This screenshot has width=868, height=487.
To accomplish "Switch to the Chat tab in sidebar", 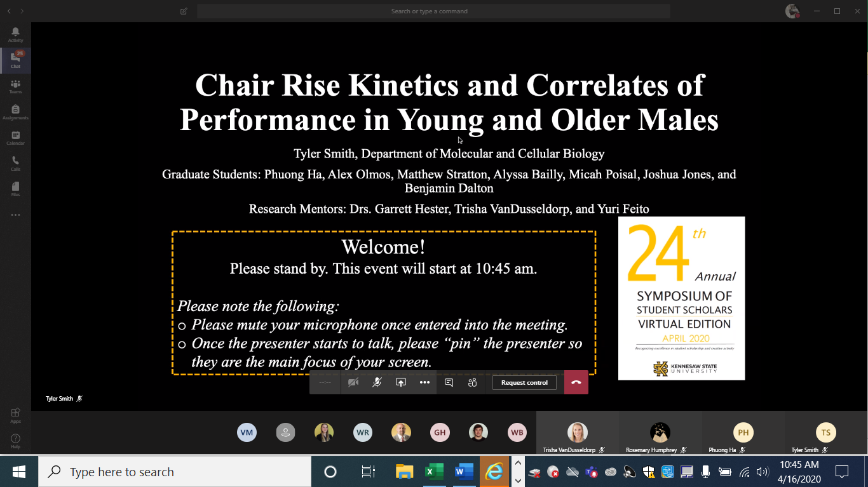I will pyautogui.click(x=15, y=60).
